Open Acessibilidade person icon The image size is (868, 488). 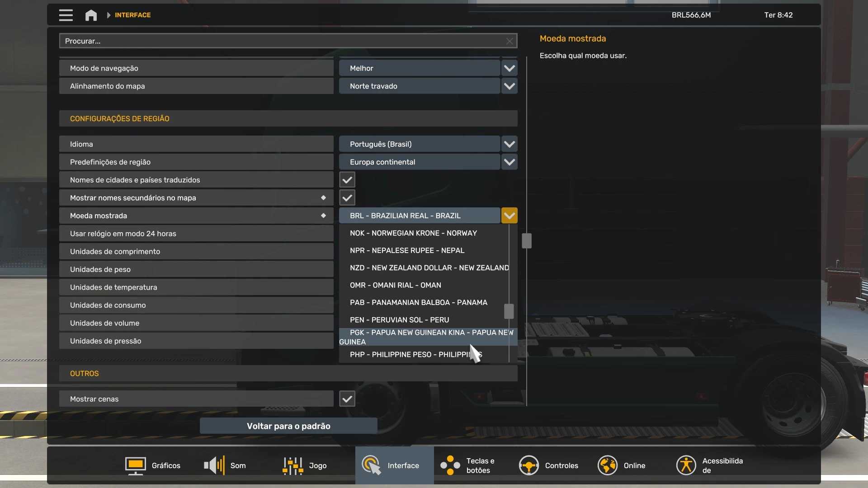tap(686, 465)
